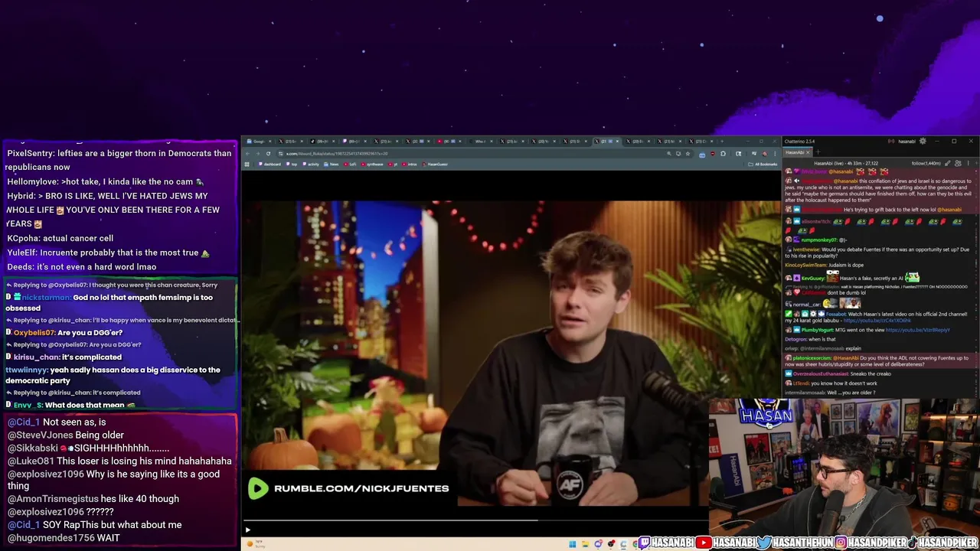Open the bookmarks bar apps grid icon
The image size is (980, 551).
(x=246, y=164)
